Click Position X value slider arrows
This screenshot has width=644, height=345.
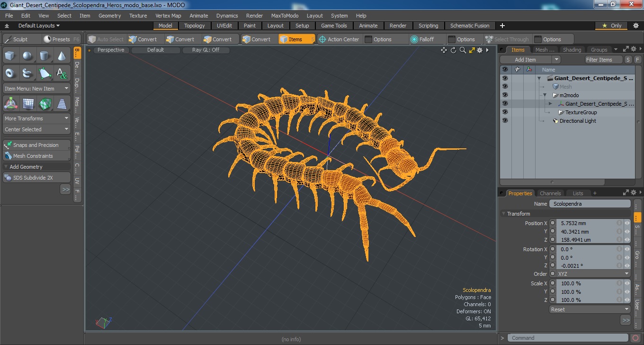[627, 223]
